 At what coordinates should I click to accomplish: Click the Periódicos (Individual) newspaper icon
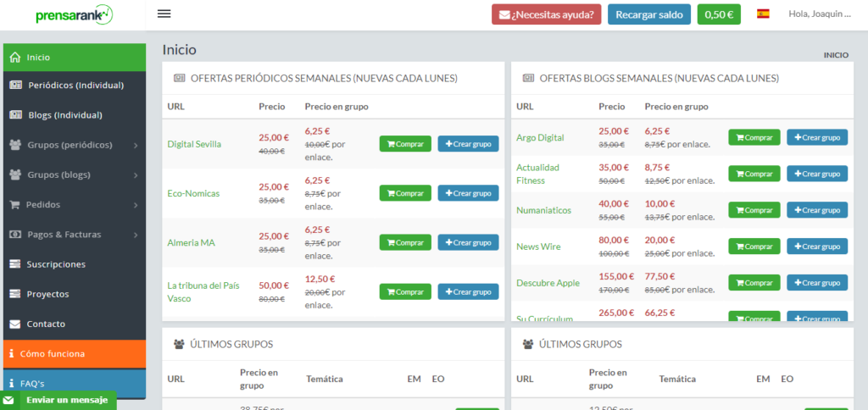pos(15,86)
